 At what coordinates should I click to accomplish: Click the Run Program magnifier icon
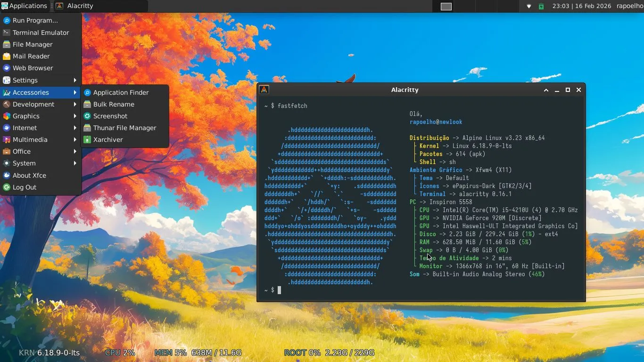tap(7, 20)
